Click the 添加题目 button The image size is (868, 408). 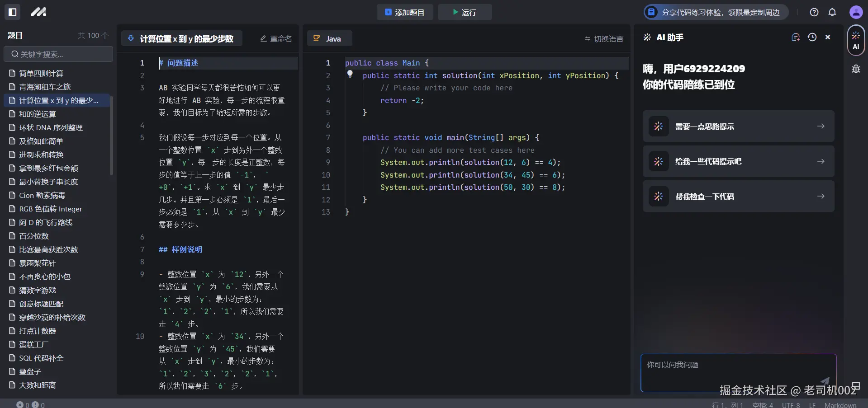click(405, 12)
